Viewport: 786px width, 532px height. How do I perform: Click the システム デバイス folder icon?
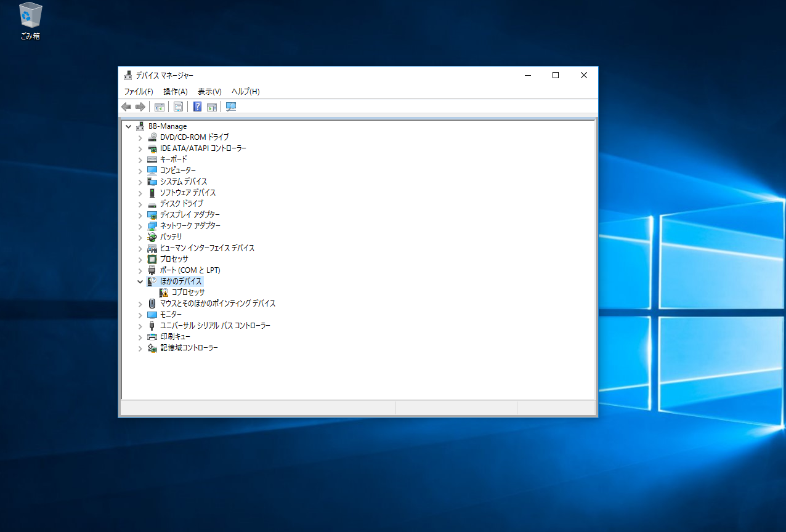click(x=152, y=182)
